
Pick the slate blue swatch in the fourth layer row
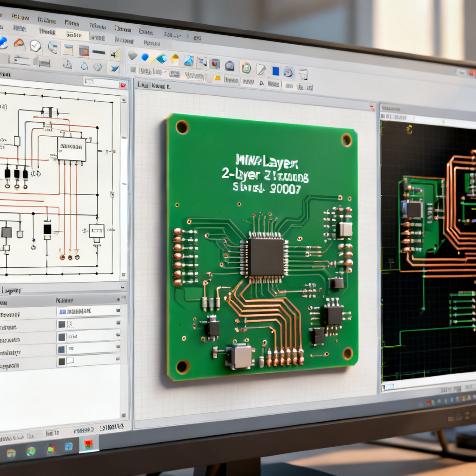pyautogui.click(x=62, y=350)
